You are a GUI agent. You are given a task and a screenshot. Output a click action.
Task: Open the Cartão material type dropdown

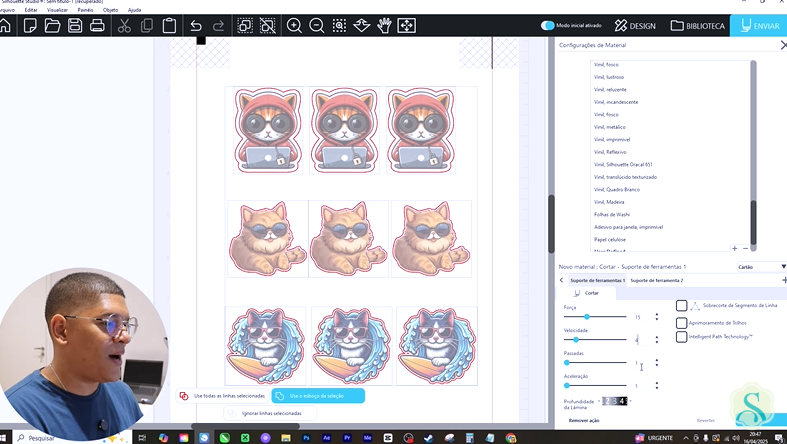click(x=761, y=267)
